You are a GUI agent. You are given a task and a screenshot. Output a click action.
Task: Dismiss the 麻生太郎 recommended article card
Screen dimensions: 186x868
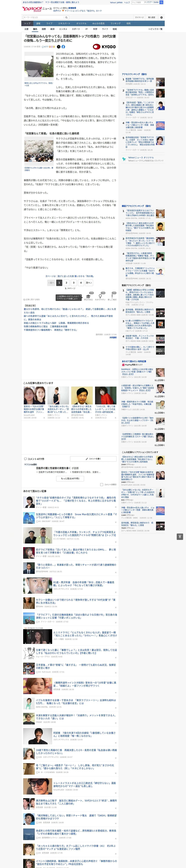pos(92,418)
